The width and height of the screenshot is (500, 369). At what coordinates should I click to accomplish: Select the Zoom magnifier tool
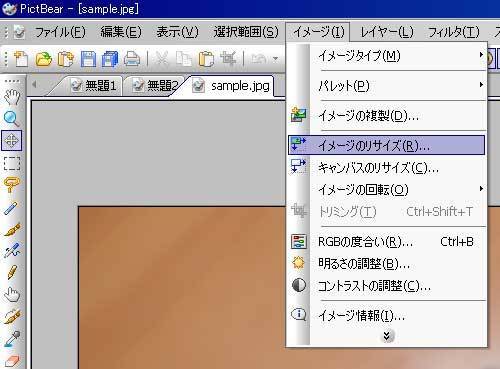(x=12, y=118)
